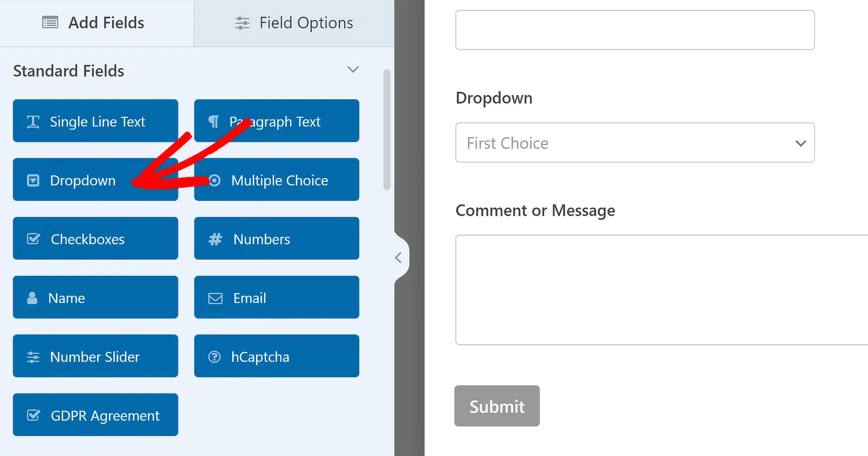This screenshot has height=456, width=868.
Task: Click the Numbers hash icon
Action: (x=215, y=239)
